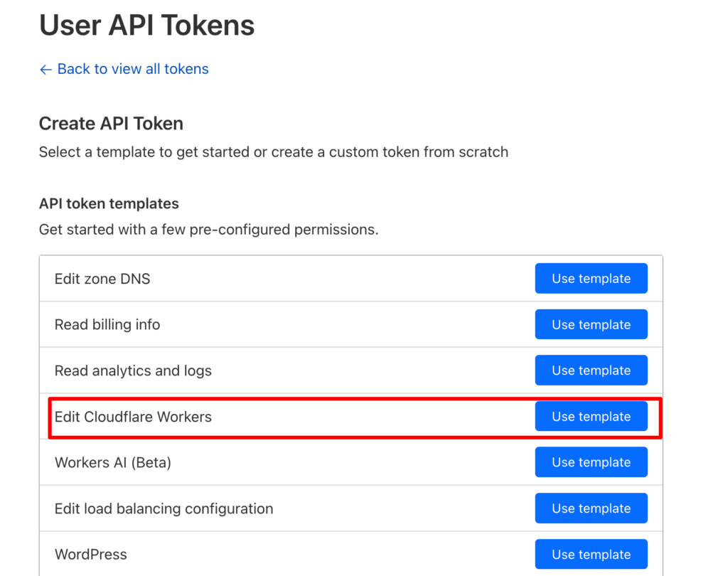Use template for Workers AI (Beta)

point(591,462)
